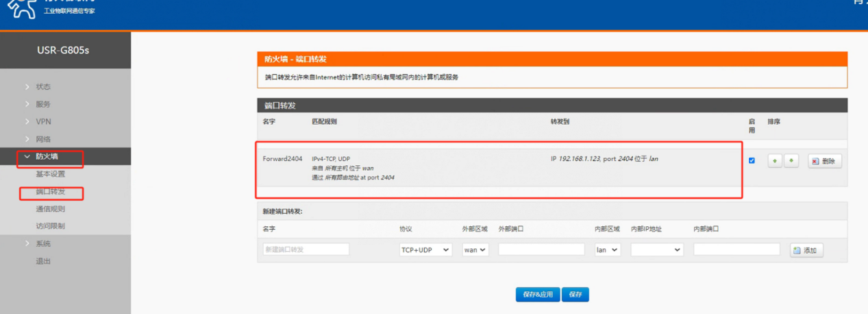The width and height of the screenshot is (868, 314).
Task: Open the 通信规则 submenu item
Action: (51, 209)
